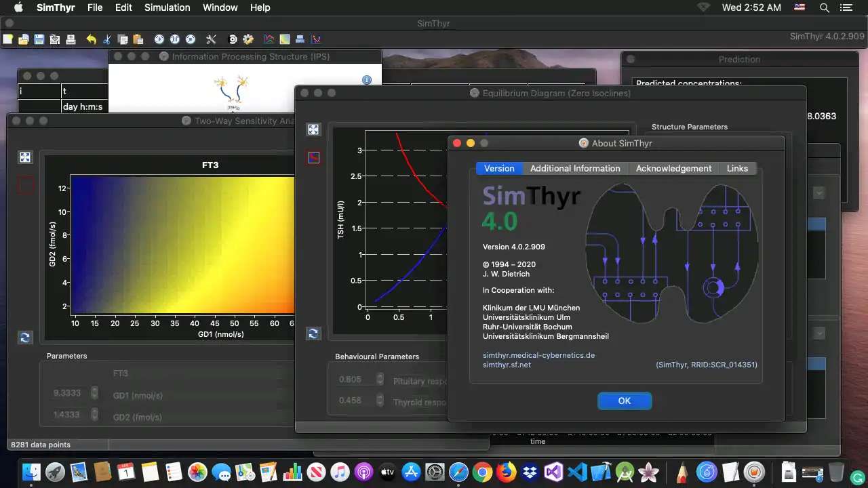
Task: Click the Save floppy disk toolbar icon
Action: tap(39, 39)
